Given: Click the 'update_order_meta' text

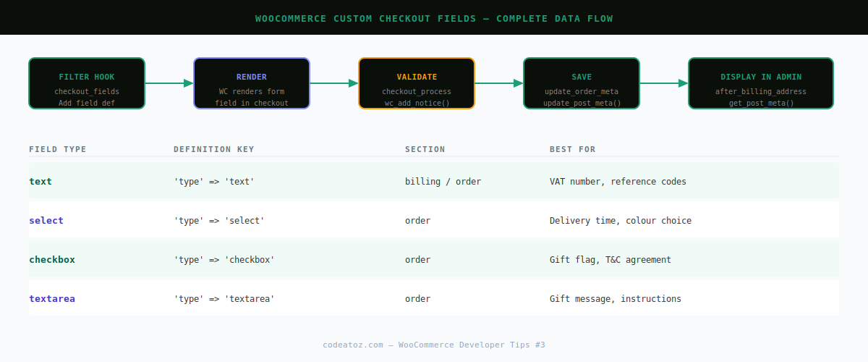Looking at the screenshot, I should (x=582, y=91).
